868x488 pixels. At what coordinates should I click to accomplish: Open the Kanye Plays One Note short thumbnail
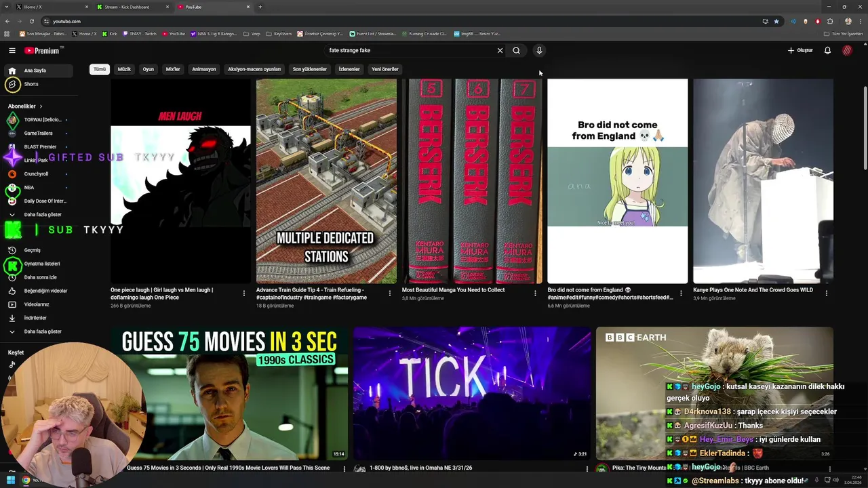[x=764, y=181]
